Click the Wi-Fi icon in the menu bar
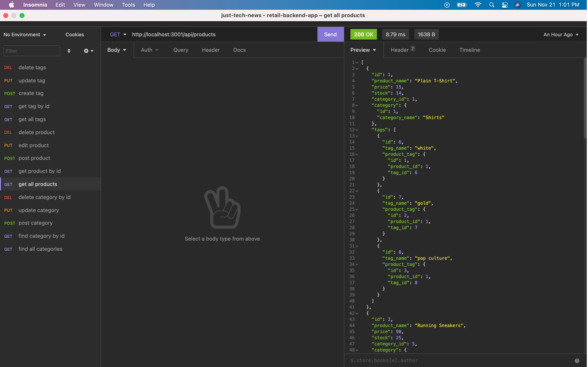Viewport: 588px width, 367px height. (478, 5)
